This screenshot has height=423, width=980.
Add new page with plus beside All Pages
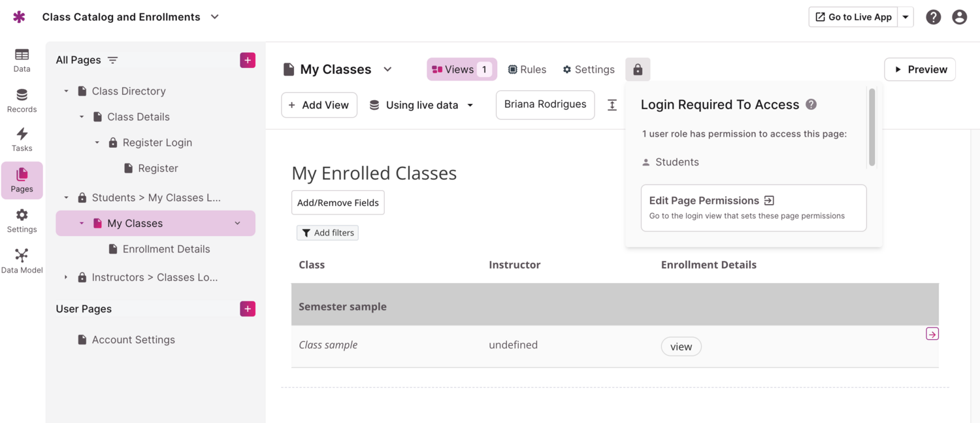pos(248,60)
